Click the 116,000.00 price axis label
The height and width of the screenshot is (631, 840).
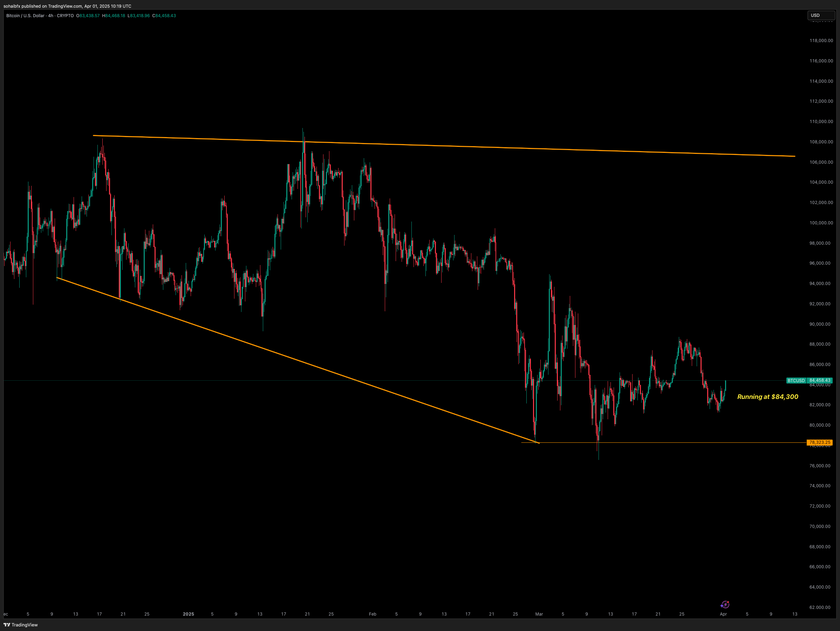821,61
